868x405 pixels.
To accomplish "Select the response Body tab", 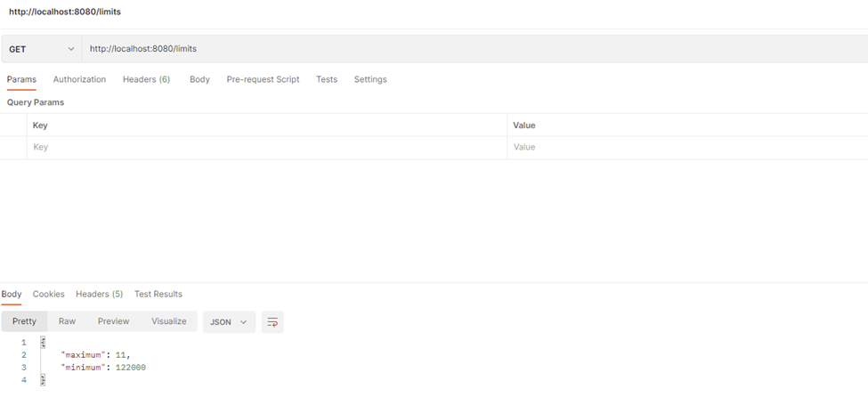I will coord(12,294).
